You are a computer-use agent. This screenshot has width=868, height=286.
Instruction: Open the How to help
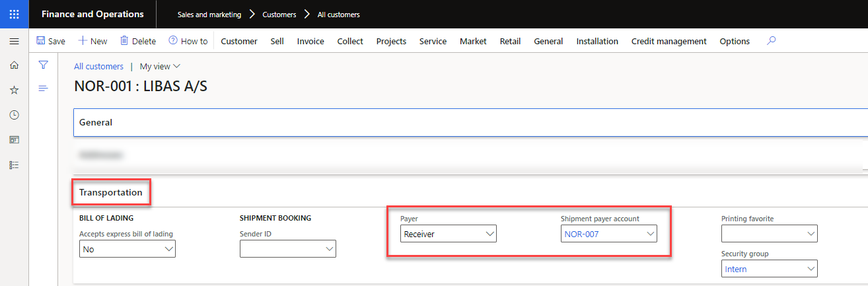coord(188,41)
